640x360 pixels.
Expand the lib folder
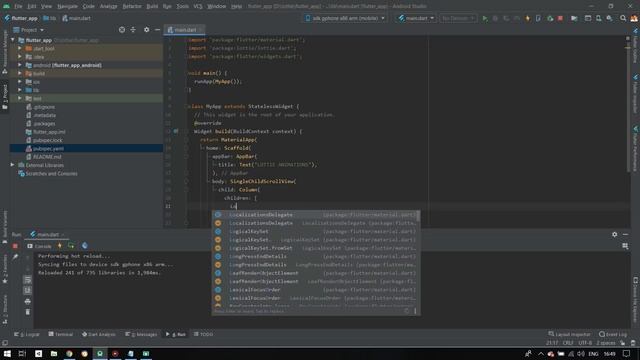20,90
